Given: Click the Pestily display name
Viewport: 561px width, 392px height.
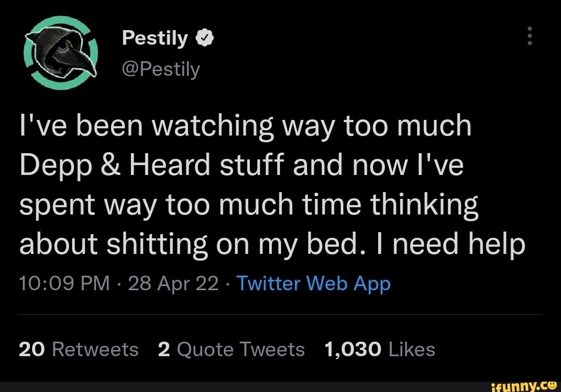Looking at the screenshot, I should 154,37.
